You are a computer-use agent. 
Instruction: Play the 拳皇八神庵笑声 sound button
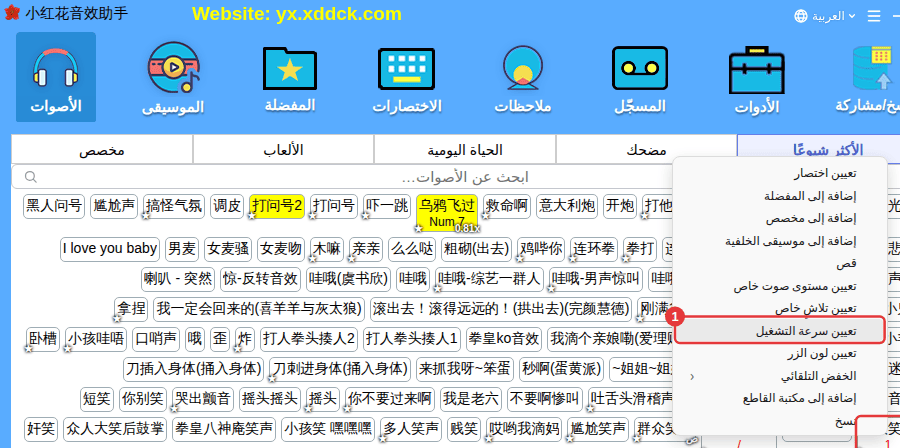[222, 429]
